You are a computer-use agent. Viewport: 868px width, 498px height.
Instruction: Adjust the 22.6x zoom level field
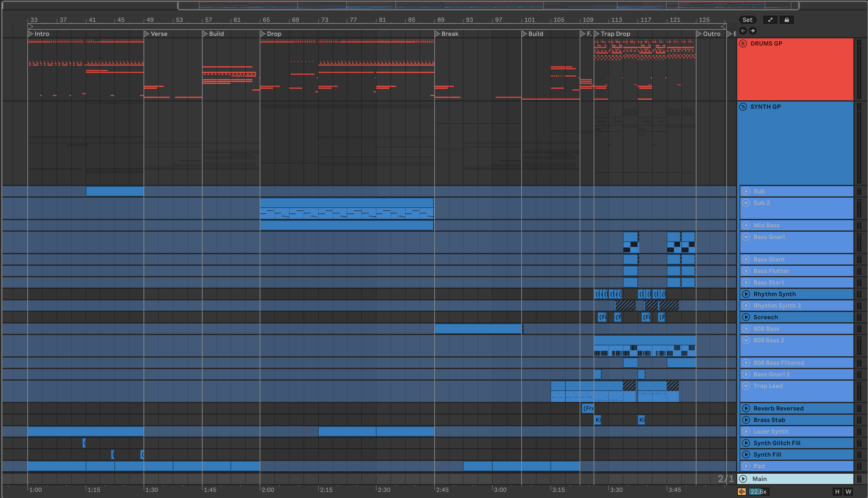(x=758, y=492)
